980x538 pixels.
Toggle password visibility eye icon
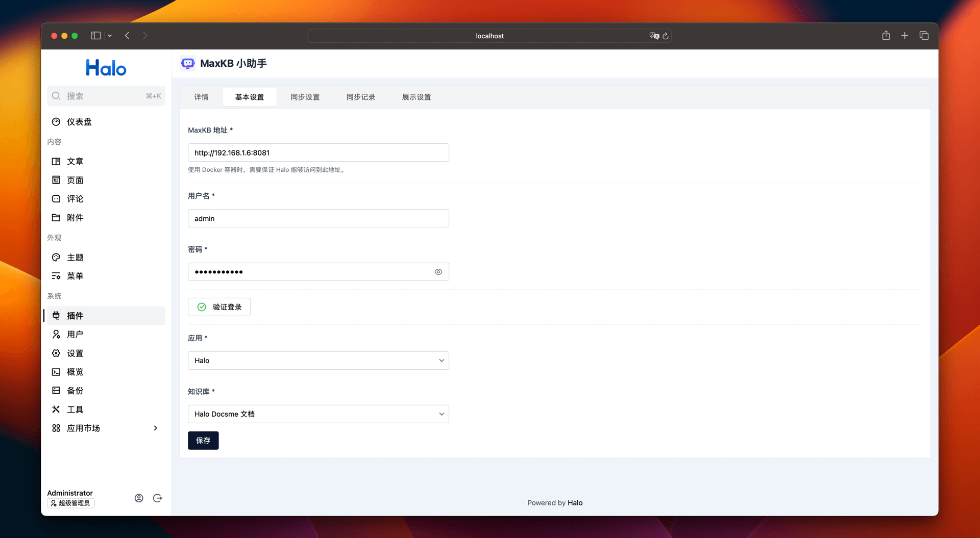(x=438, y=272)
